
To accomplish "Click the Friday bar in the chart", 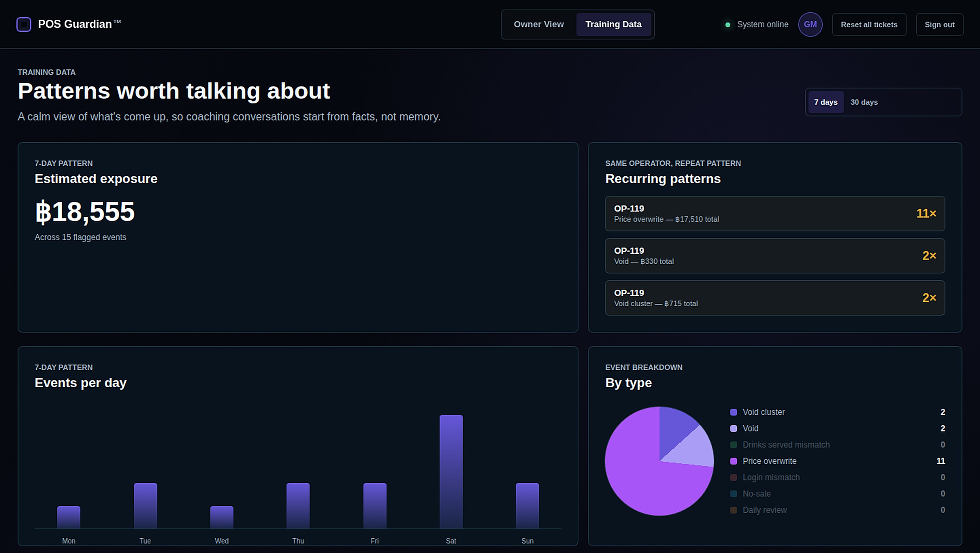I will click(374, 506).
